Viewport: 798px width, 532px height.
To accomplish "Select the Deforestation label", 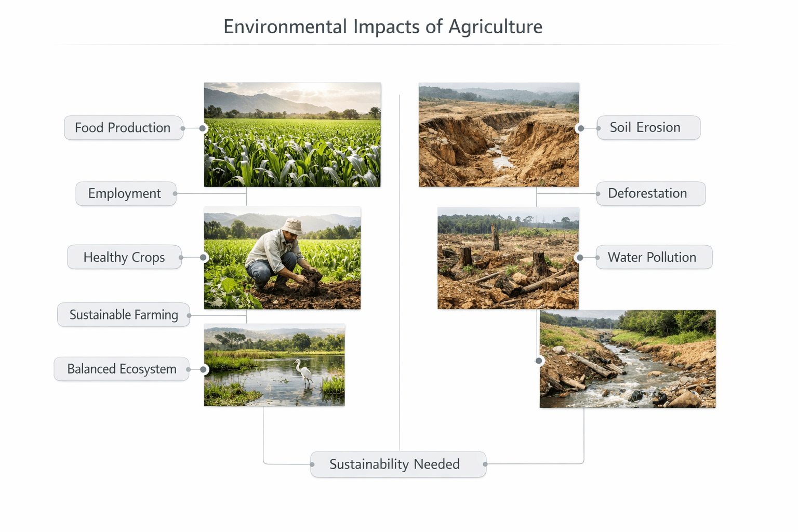I will (x=651, y=194).
